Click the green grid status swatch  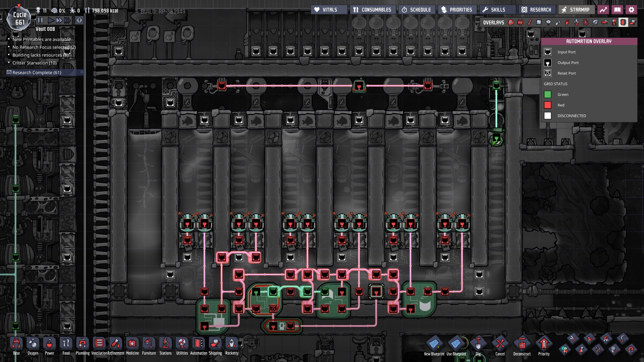point(548,95)
